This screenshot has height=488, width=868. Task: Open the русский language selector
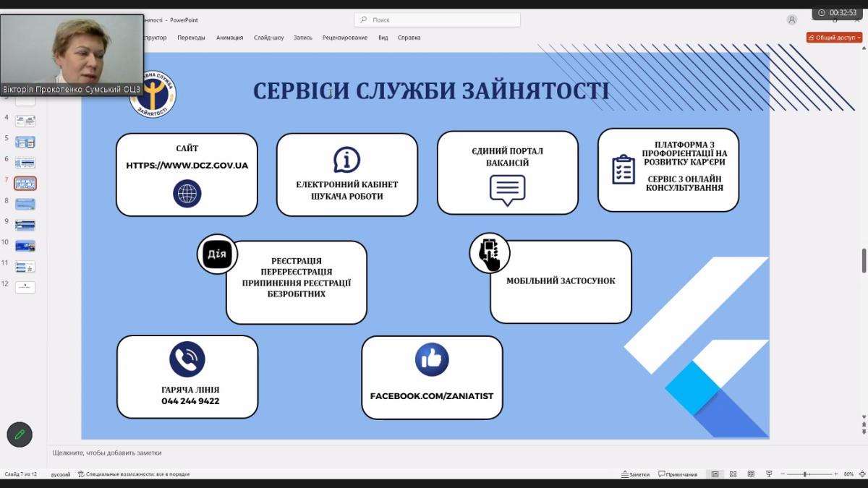click(60, 474)
